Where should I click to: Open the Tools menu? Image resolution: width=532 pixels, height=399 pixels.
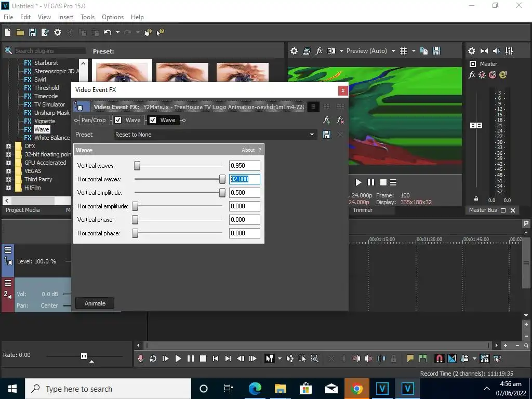pyautogui.click(x=87, y=17)
